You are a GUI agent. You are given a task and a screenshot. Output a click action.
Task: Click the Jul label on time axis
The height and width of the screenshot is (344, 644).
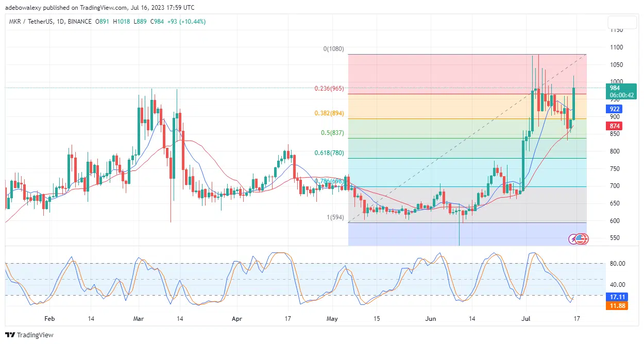click(527, 319)
